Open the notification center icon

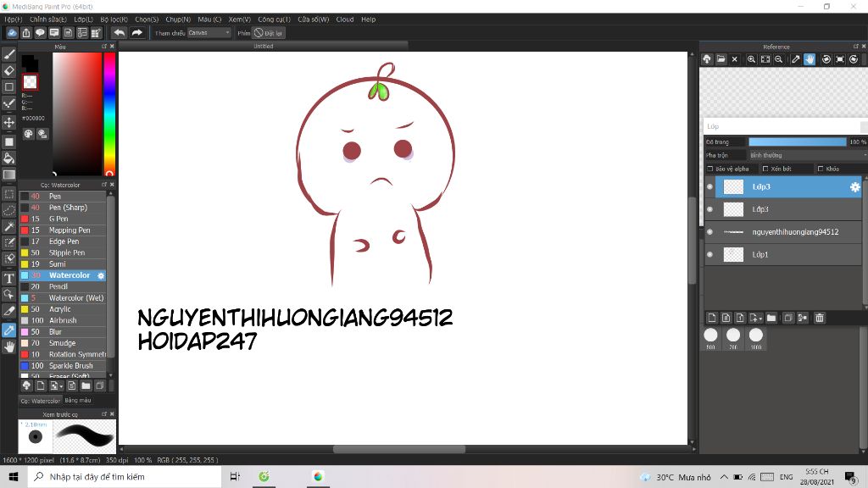point(851,476)
